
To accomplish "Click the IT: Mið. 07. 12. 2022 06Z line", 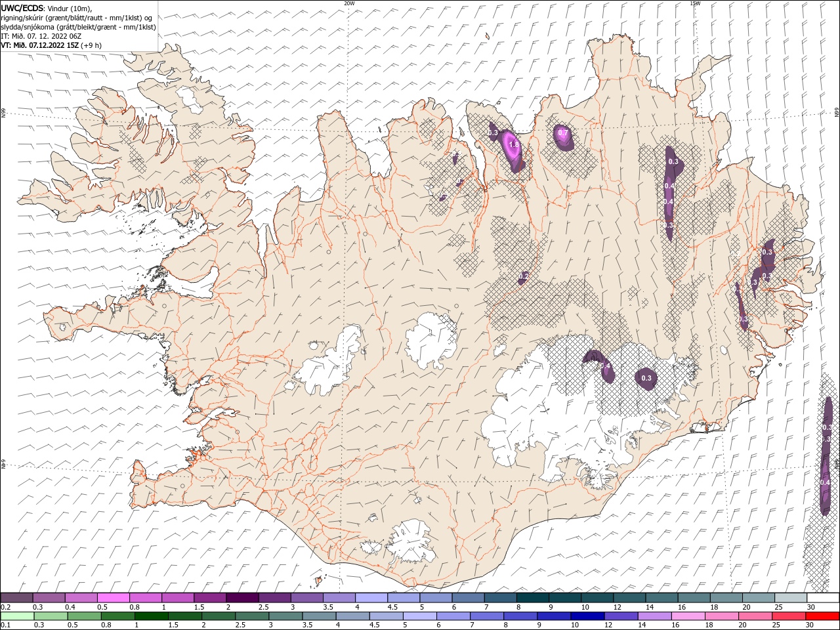I will tap(41, 36).
